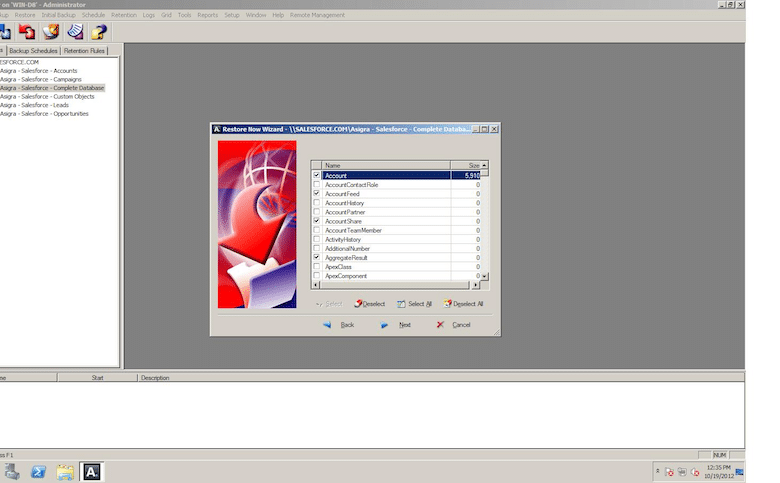
Task: Check the ApexComponent checkbox
Action: pos(316,276)
